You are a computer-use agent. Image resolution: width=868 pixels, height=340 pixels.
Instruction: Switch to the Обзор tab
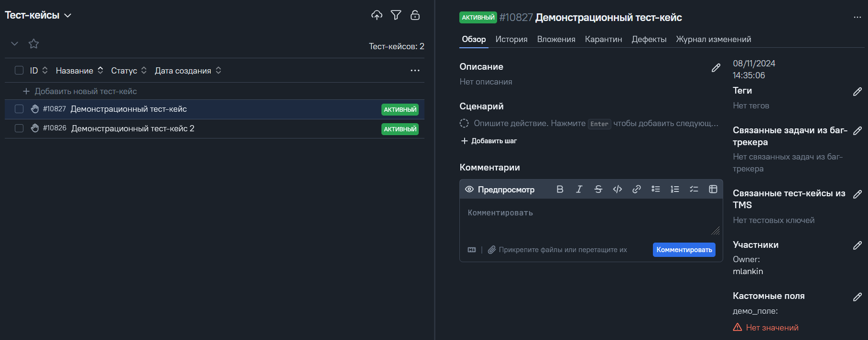tap(474, 39)
